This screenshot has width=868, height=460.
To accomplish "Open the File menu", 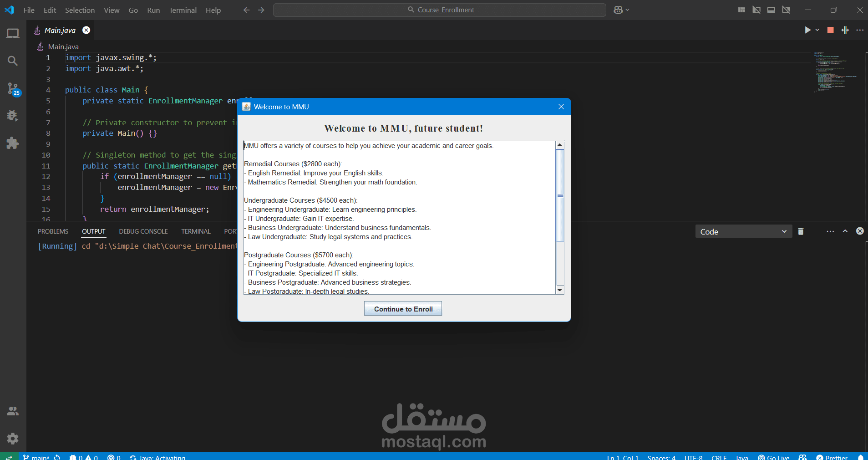I will [29, 10].
